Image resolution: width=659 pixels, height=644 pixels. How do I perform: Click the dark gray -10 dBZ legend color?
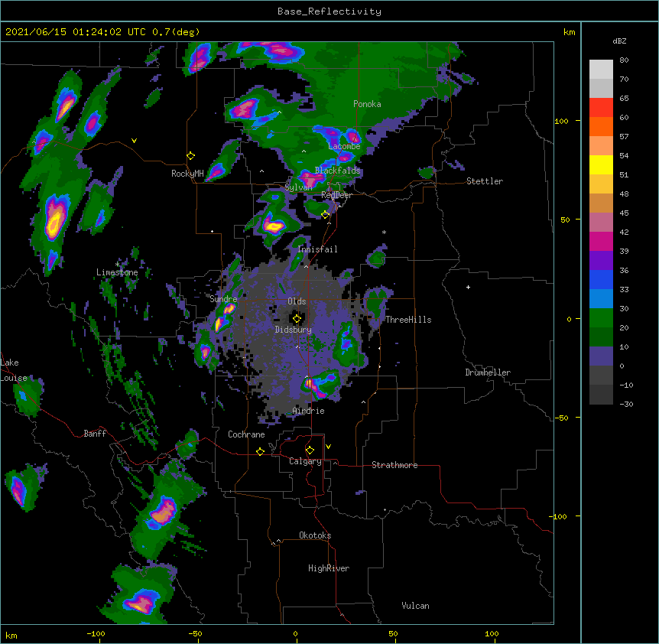coord(601,395)
